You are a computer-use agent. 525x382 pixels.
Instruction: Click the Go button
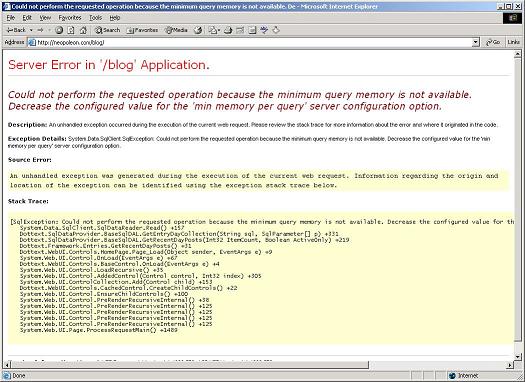[493, 42]
